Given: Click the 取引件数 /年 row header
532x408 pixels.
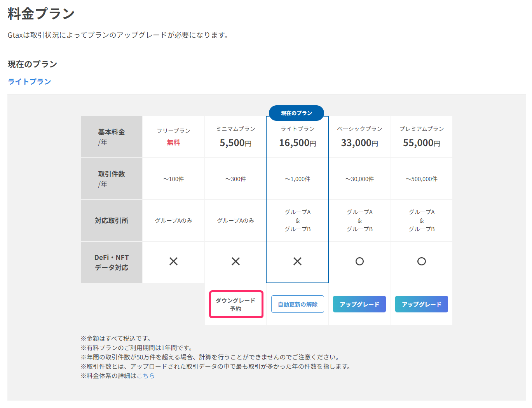Looking at the screenshot, I should 112,179.
